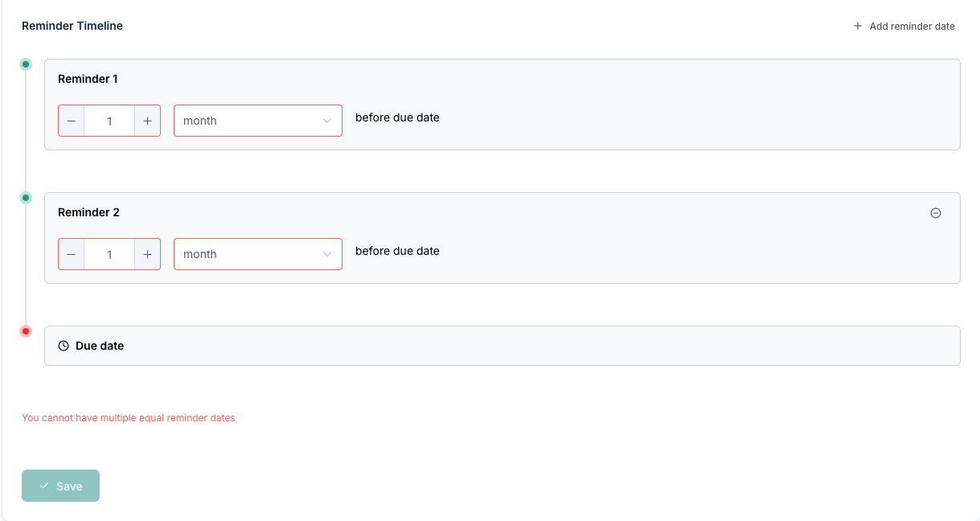This screenshot has width=980, height=521.
Task: Click the clock icon beside Due date
Action: (64, 346)
